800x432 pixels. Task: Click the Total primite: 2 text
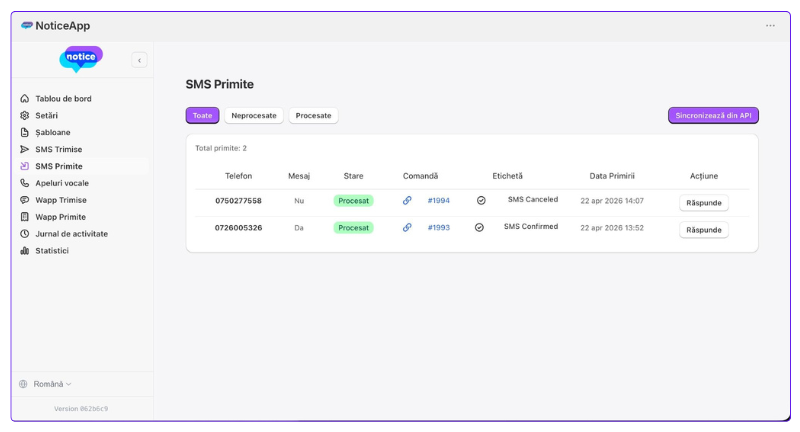click(221, 148)
